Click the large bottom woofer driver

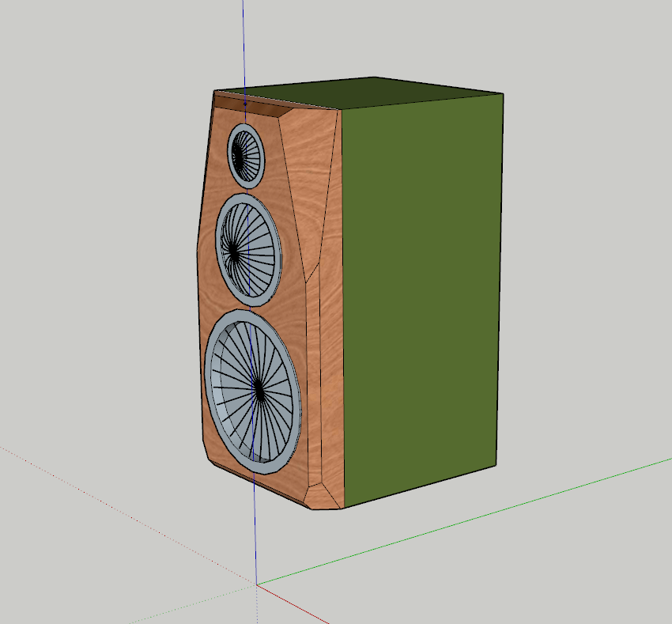coord(253,391)
